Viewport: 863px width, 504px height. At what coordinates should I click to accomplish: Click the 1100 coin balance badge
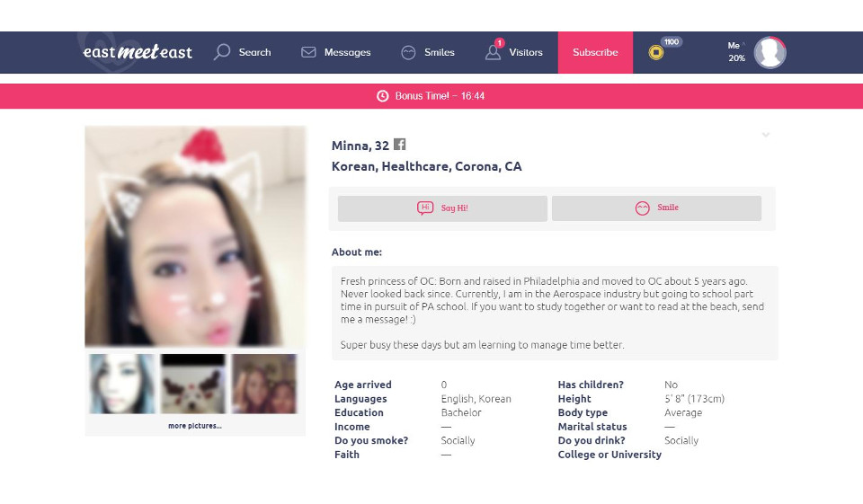tap(672, 41)
